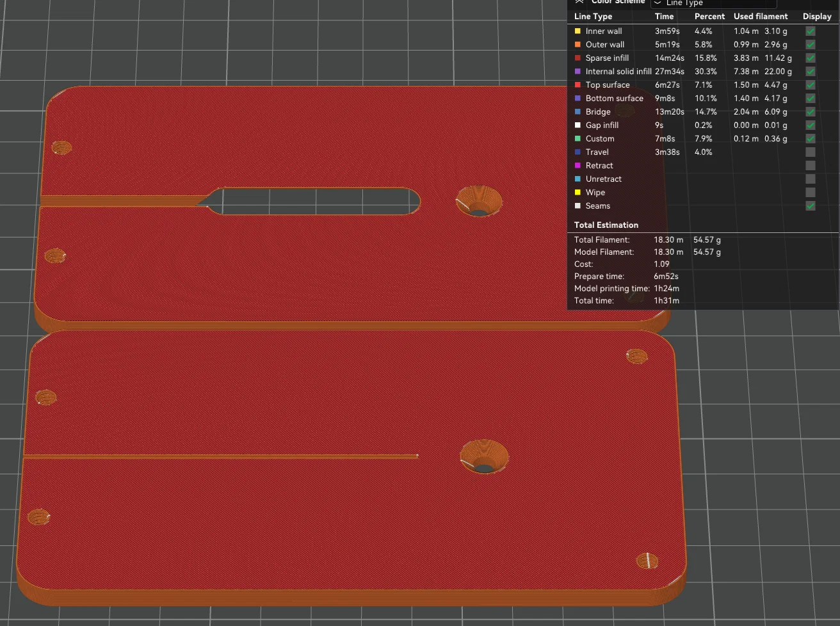Click the large countersunk hole on lower plate

point(485,457)
